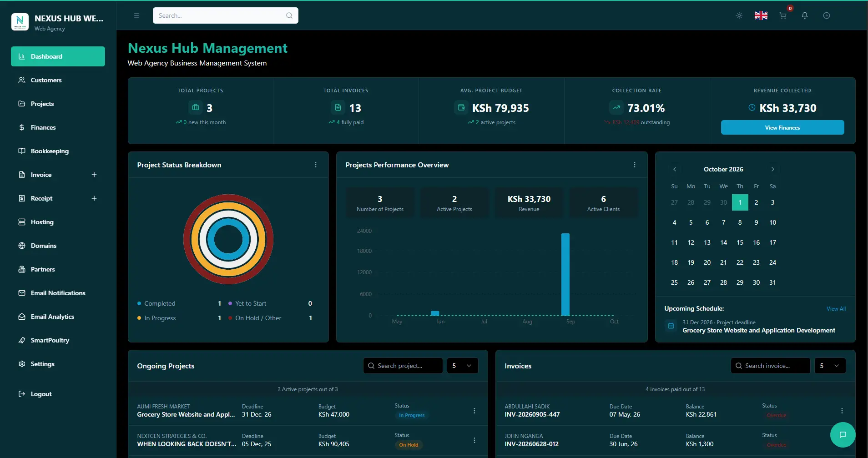Open Finances in the sidebar

click(x=58, y=127)
